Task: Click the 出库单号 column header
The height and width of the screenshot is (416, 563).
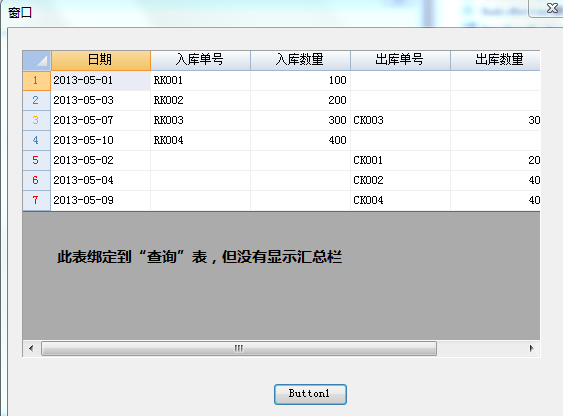Action: pyautogui.click(x=400, y=61)
